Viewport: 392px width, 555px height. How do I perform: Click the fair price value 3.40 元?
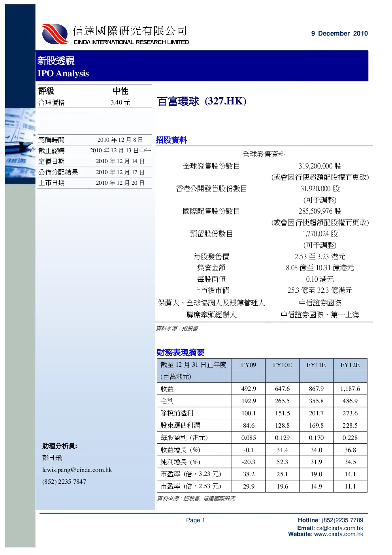(x=121, y=102)
